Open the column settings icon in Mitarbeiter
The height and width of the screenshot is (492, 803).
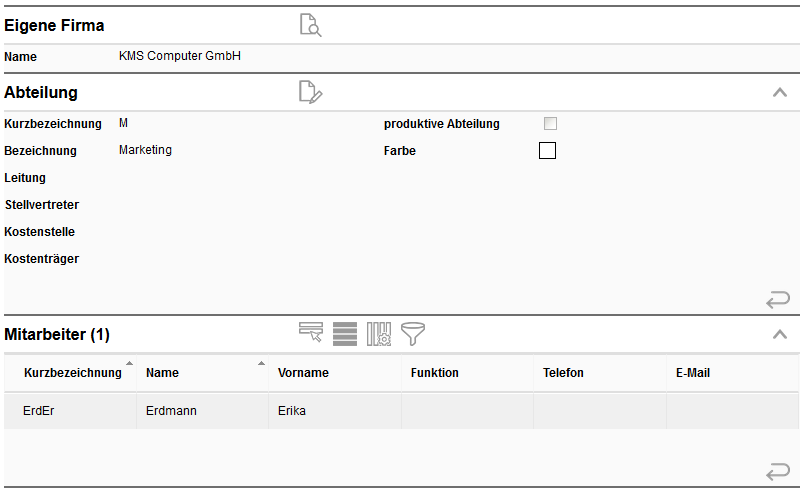pos(378,334)
